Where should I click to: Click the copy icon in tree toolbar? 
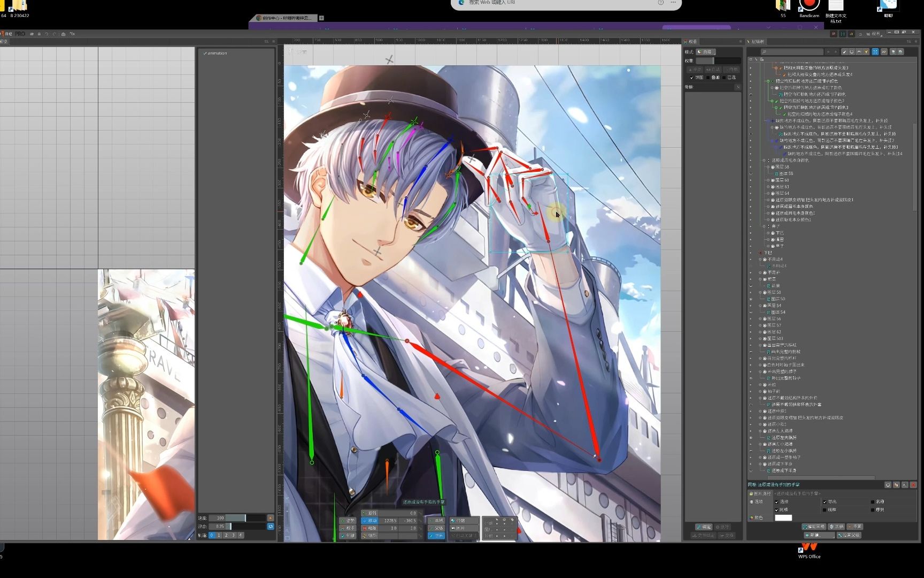893,52
